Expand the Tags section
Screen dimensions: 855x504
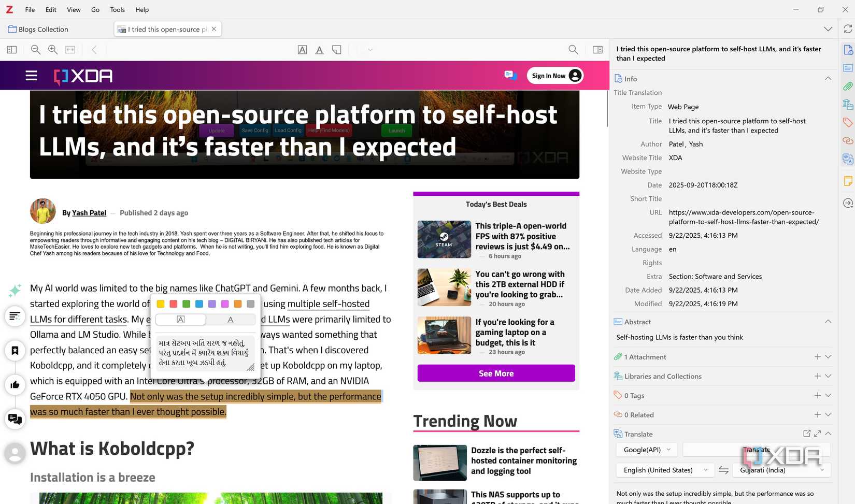828,395
